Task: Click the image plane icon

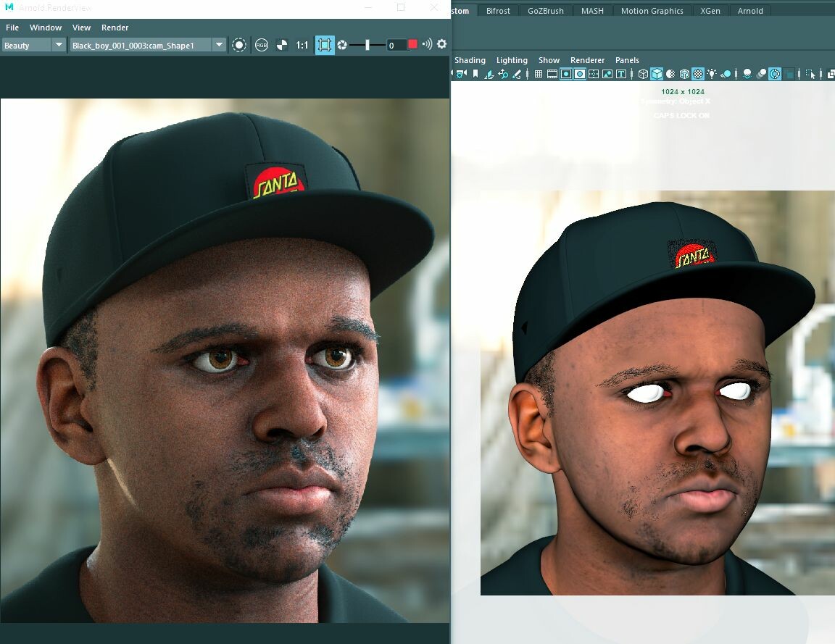Action: 489,74
